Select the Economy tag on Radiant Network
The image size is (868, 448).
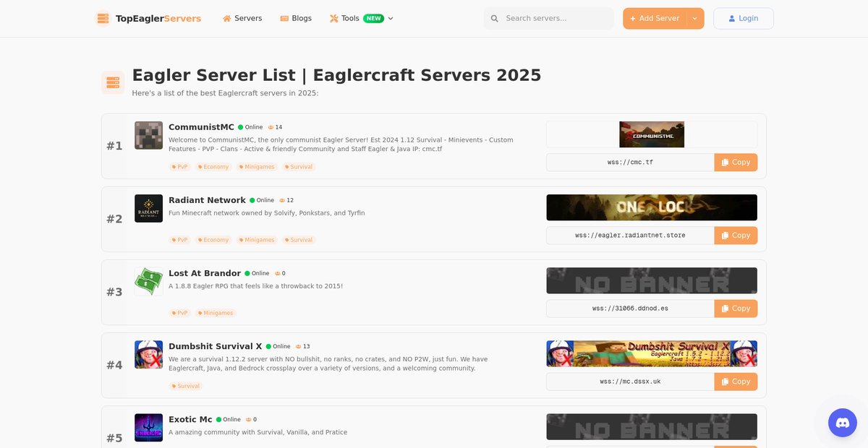(x=213, y=240)
